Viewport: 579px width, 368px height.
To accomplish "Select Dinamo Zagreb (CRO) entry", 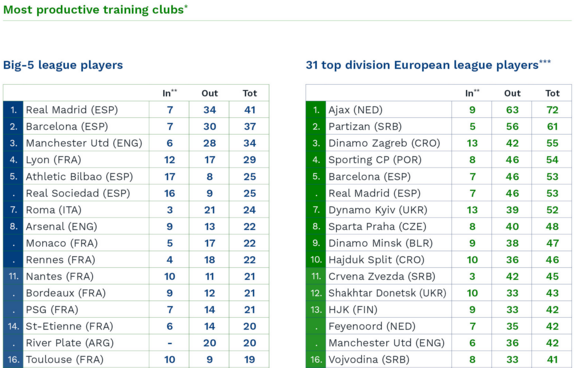I will (x=384, y=143).
